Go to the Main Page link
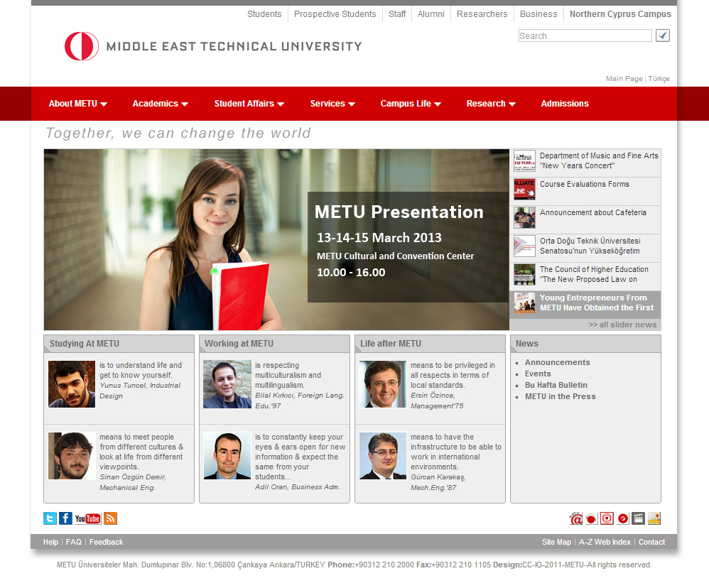709x588 pixels. [624, 79]
